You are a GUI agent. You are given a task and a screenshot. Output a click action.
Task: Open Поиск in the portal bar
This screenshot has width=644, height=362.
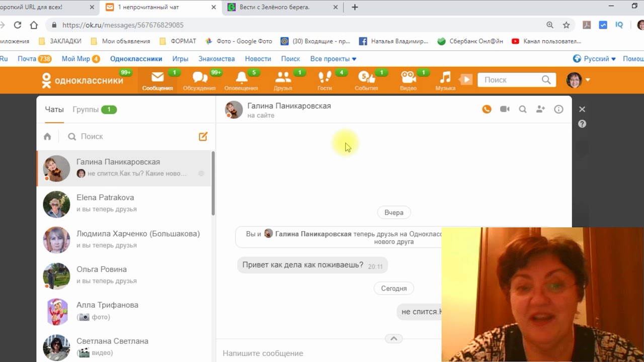click(290, 59)
